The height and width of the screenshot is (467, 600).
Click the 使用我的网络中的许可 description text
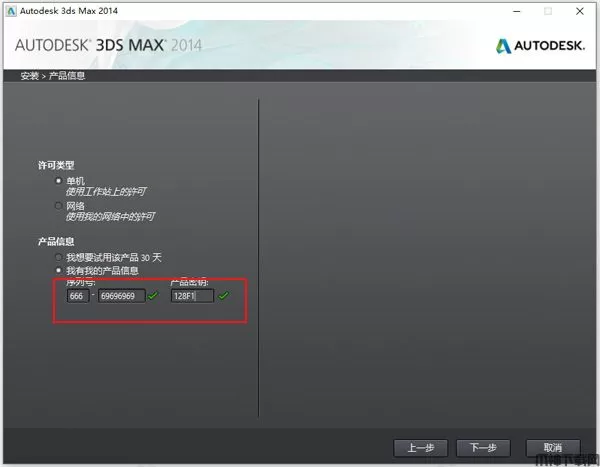(x=110, y=217)
